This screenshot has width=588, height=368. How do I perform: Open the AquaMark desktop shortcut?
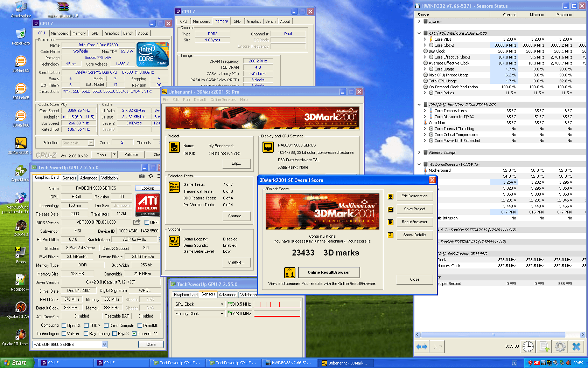pyautogui.click(x=21, y=174)
